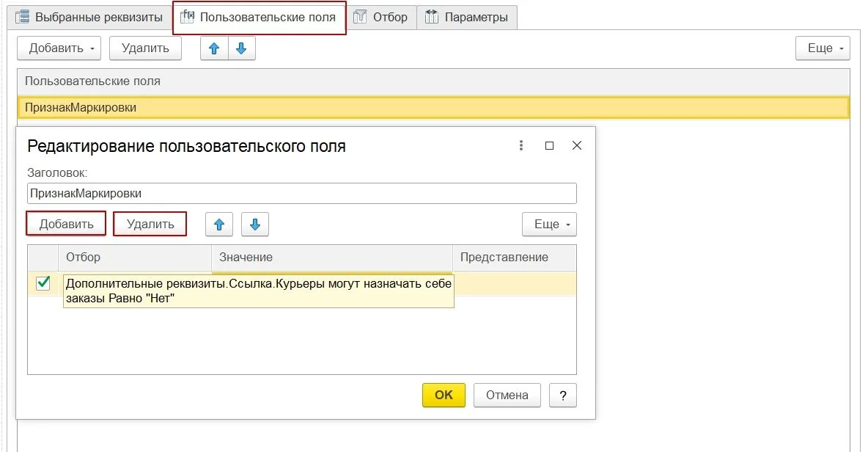Select the ПризнакМаркировки row in list

tap(433, 107)
